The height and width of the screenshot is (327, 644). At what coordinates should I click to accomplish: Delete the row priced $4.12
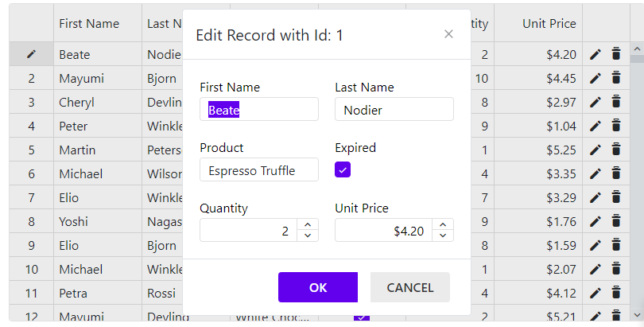point(616,293)
